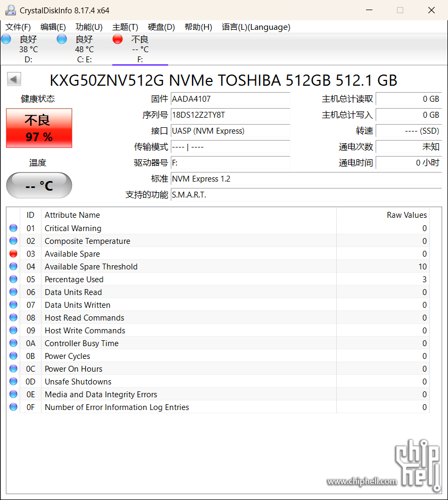448x500 pixels.
Task: Select the Data Units Written attribute name
Action: pyautogui.click(x=78, y=305)
